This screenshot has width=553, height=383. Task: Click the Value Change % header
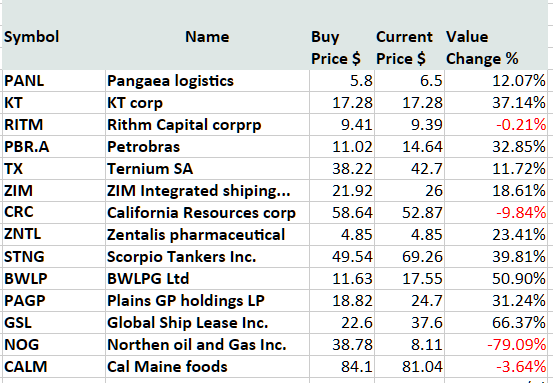(482, 48)
